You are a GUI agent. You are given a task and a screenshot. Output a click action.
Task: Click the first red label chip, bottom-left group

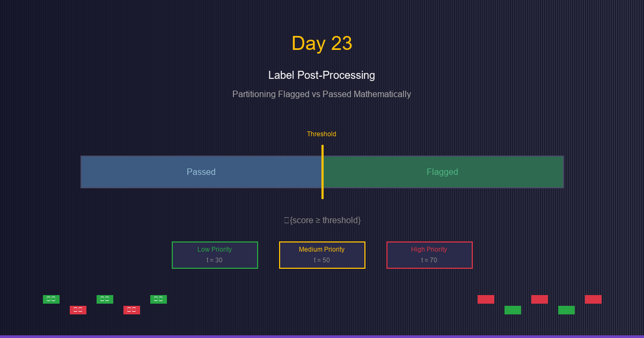[x=78, y=310]
